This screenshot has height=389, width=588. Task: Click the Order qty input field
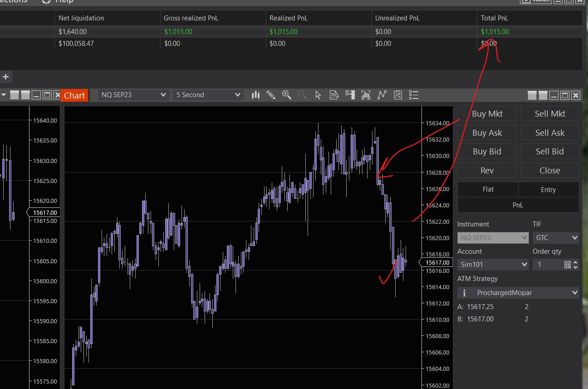tap(548, 265)
